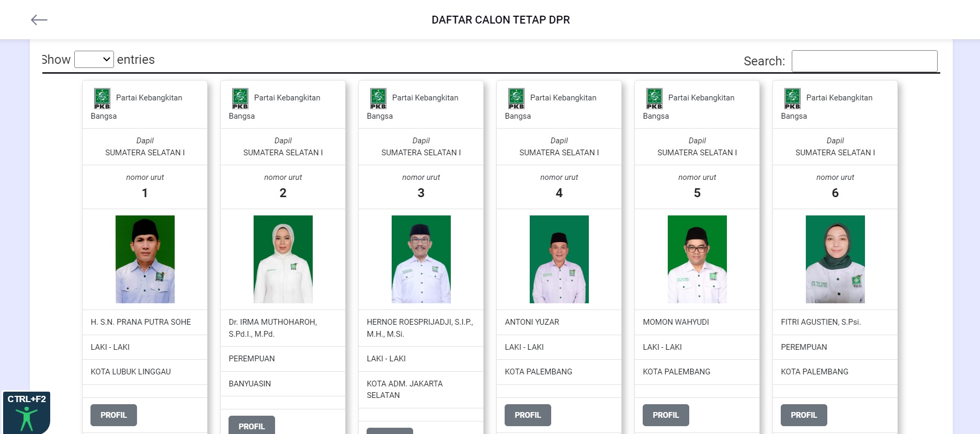Open the Show entries dropdown
The height and width of the screenshot is (434, 980).
(x=94, y=60)
